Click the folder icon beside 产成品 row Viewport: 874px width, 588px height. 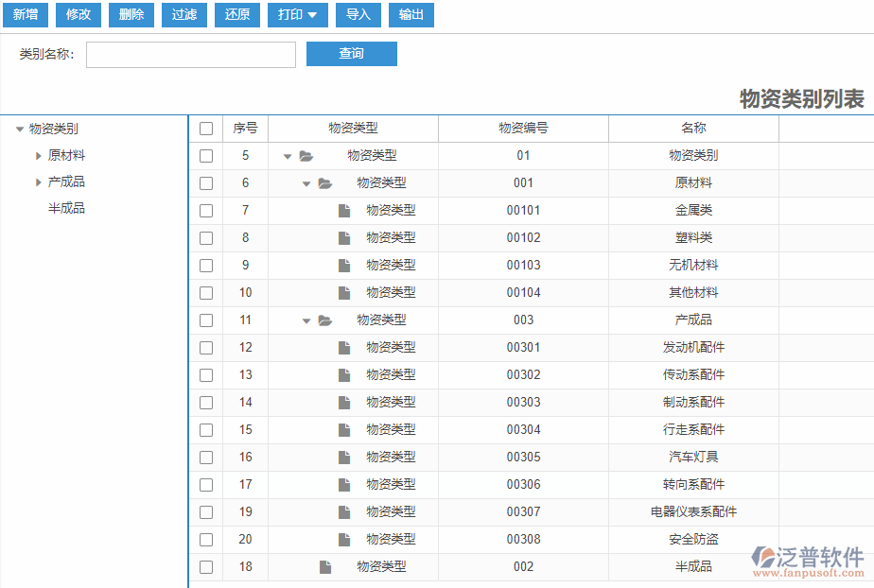point(324,320)
